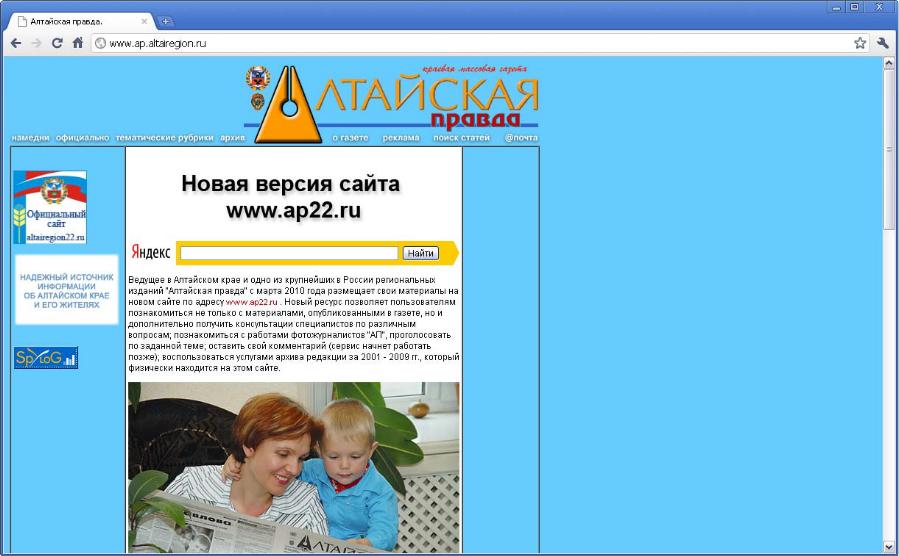Open the архив menu item

point(232,138)
